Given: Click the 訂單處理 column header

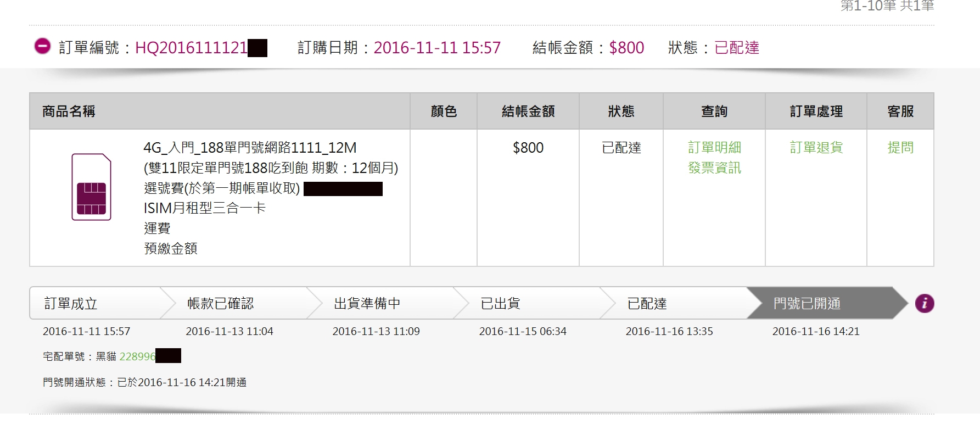Looking at the screenshot, I should (816, 111).
